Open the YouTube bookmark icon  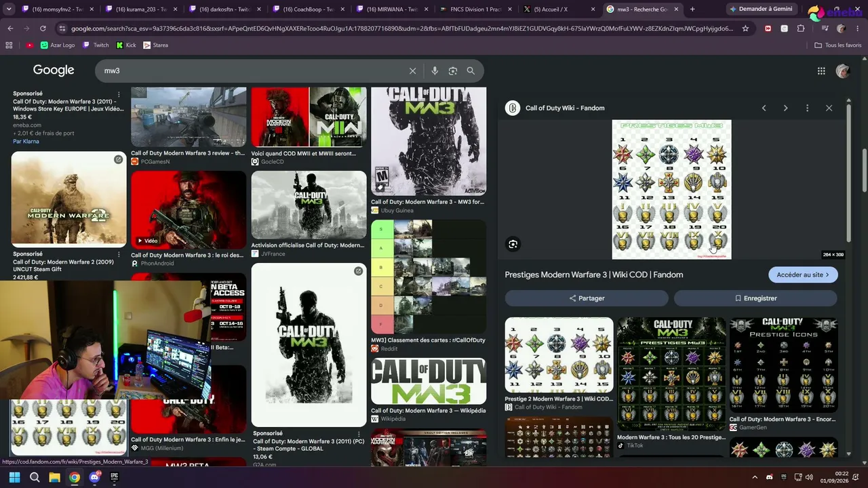pyautogui.click(x=30, y=45)
